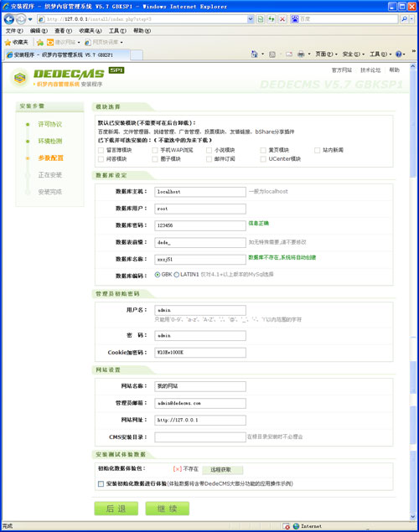Open the Recent Pages dropdown arrow
419x532 pixels.
30,19
